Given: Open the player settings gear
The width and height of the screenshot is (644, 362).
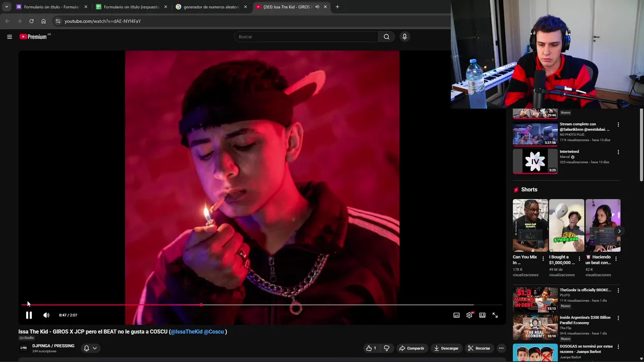Looking at the screenshot, I should (469, 315).
